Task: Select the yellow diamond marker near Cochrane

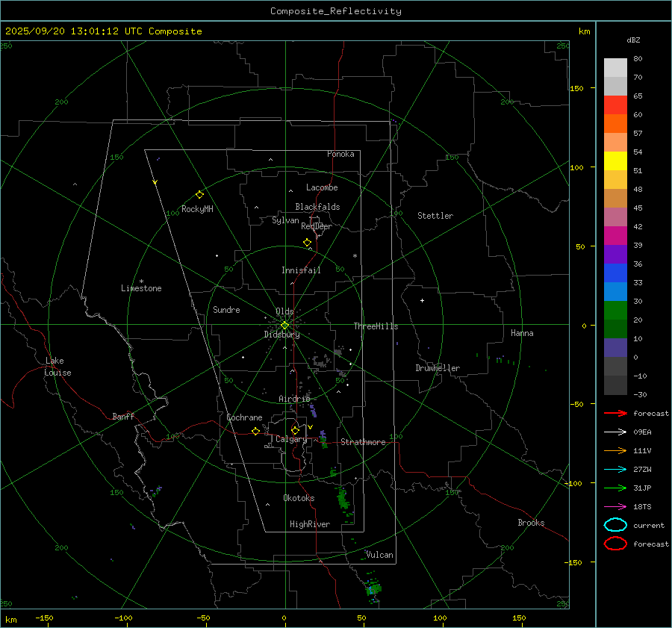Action: 256,432
